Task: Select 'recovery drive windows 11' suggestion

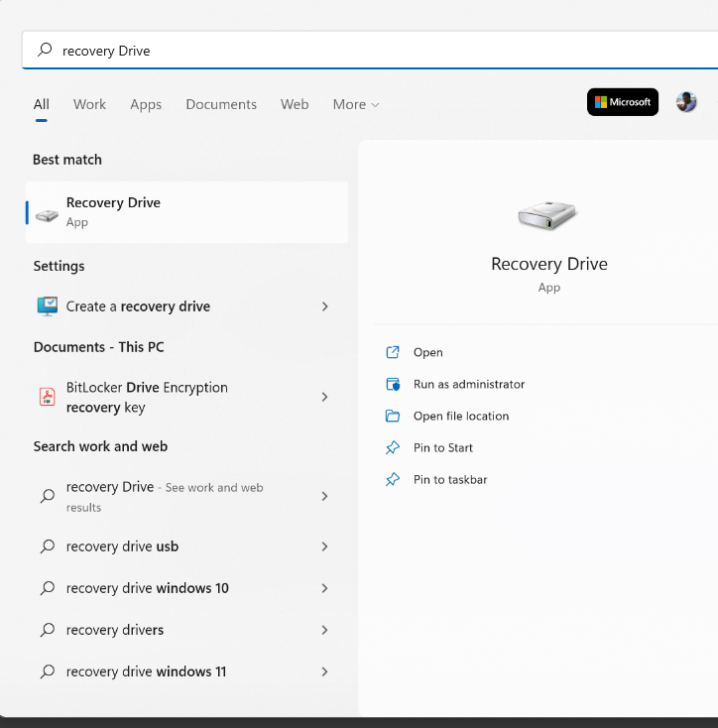Action: pos(186,671)
